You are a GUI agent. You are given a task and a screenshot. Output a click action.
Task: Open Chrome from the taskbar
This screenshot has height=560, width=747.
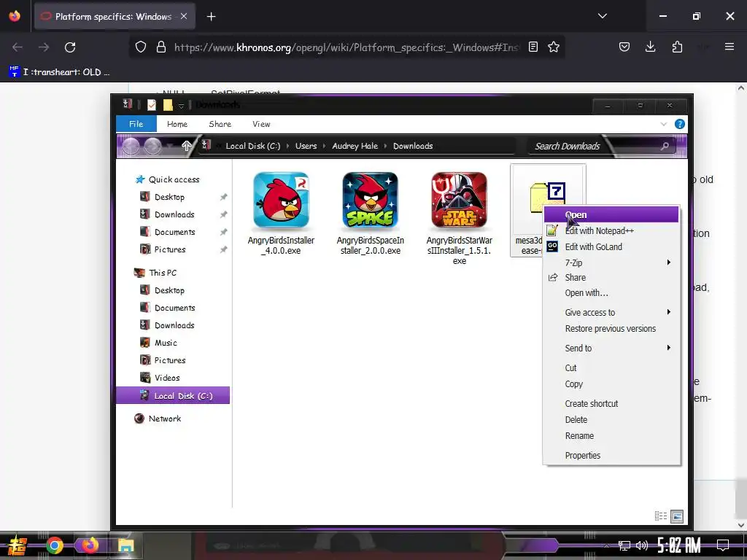coord(54,545)
